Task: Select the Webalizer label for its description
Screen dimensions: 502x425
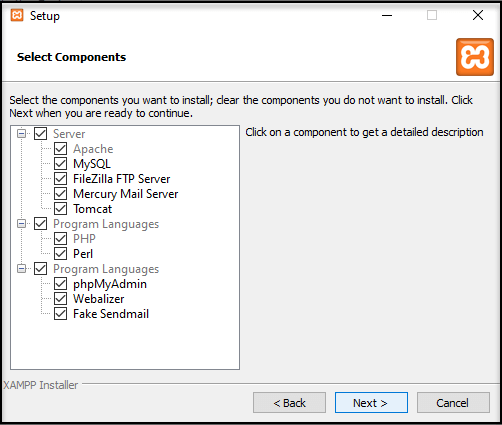Action: (99, 299)
